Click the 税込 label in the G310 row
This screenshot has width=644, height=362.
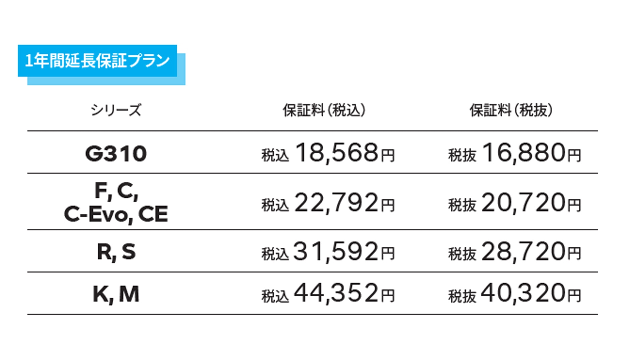point(275,156)
